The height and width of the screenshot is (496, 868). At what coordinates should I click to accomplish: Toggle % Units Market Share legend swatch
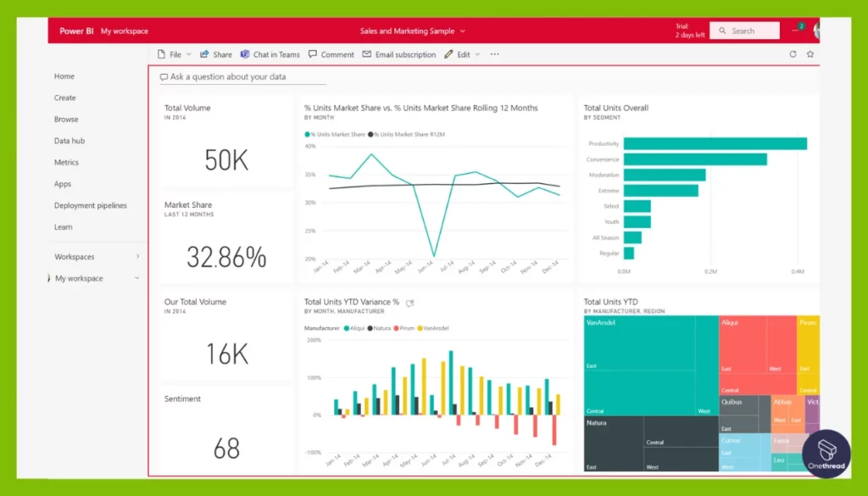click(307, 135)
